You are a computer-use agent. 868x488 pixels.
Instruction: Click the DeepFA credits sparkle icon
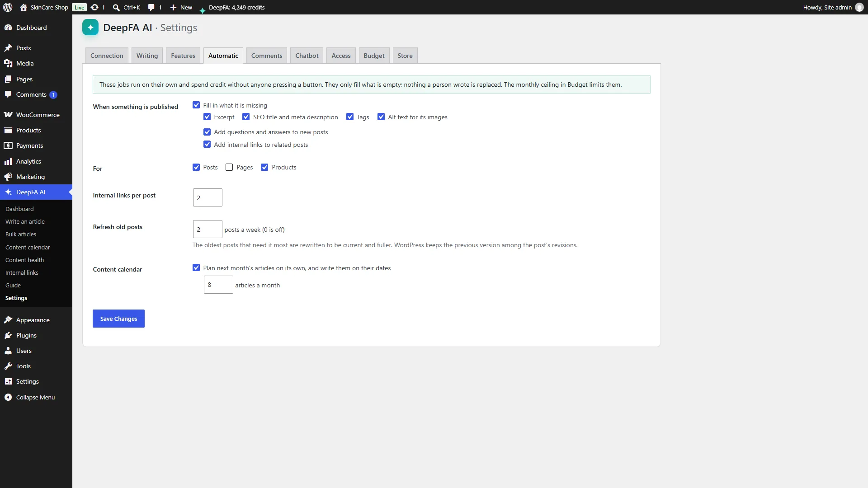click(x=203, y=10)
